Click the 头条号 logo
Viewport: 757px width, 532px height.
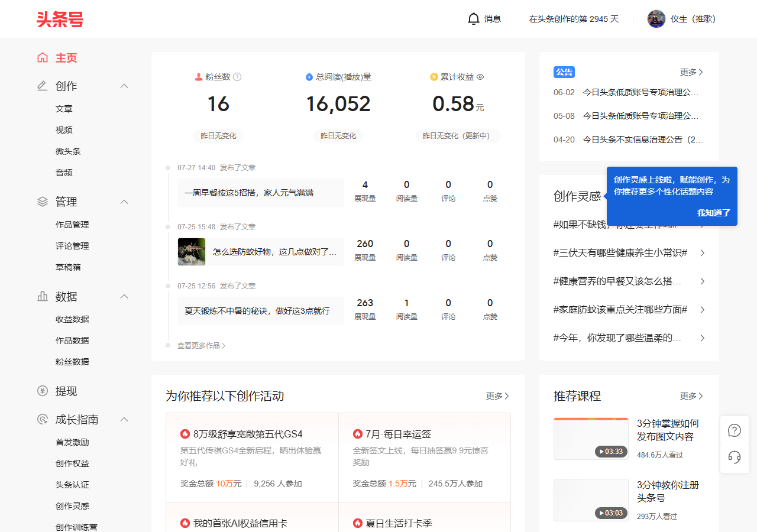point(60,19)
